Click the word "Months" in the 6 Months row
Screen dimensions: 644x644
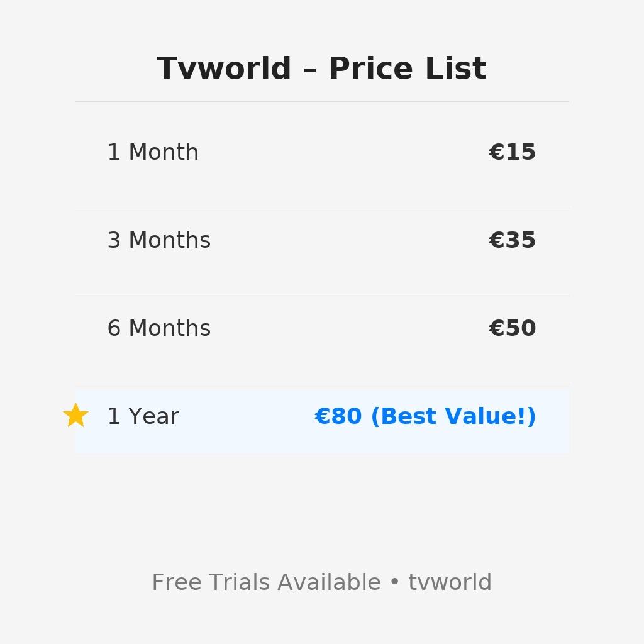[x=170, y=328]
